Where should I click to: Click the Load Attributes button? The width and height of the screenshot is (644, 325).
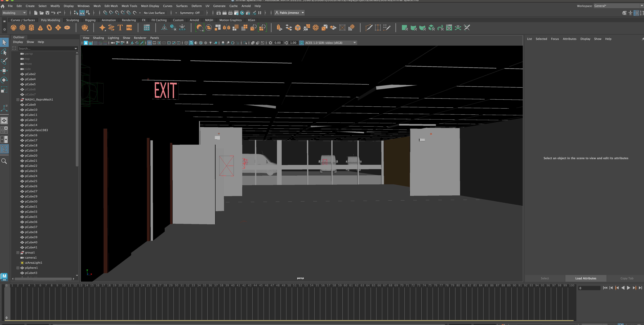tap(586, 278)
